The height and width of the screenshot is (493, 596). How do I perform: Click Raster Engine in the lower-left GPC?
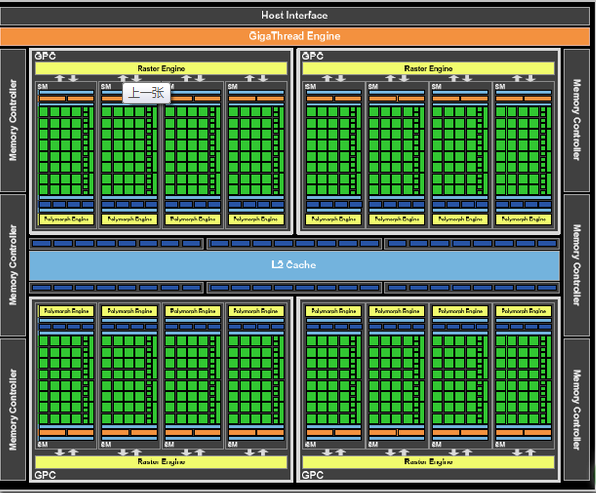[161, 462]
